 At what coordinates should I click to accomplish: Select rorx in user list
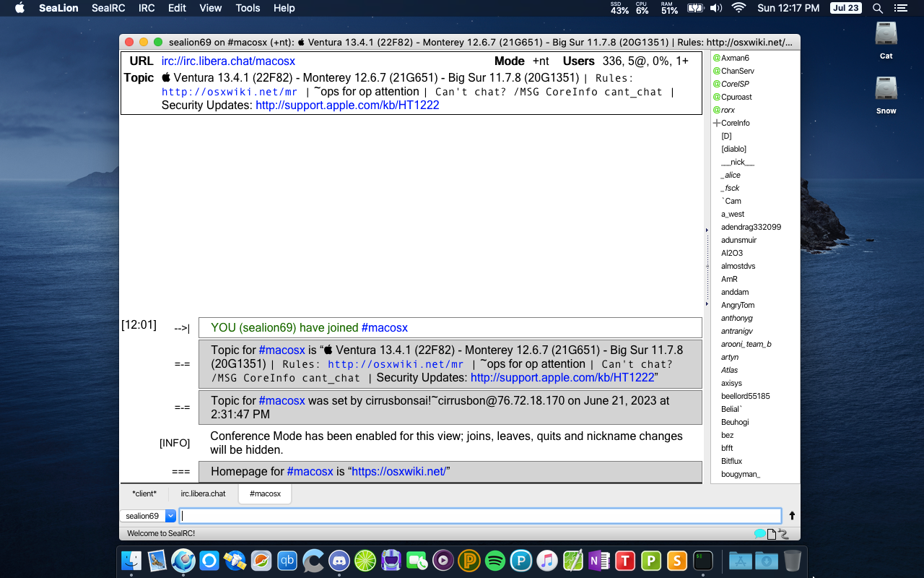(728, 110)
